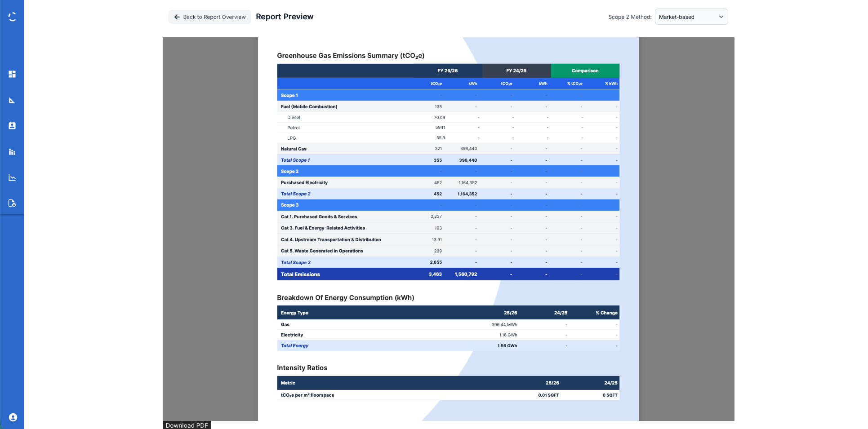Select the FY 24/25 column header

516,71
